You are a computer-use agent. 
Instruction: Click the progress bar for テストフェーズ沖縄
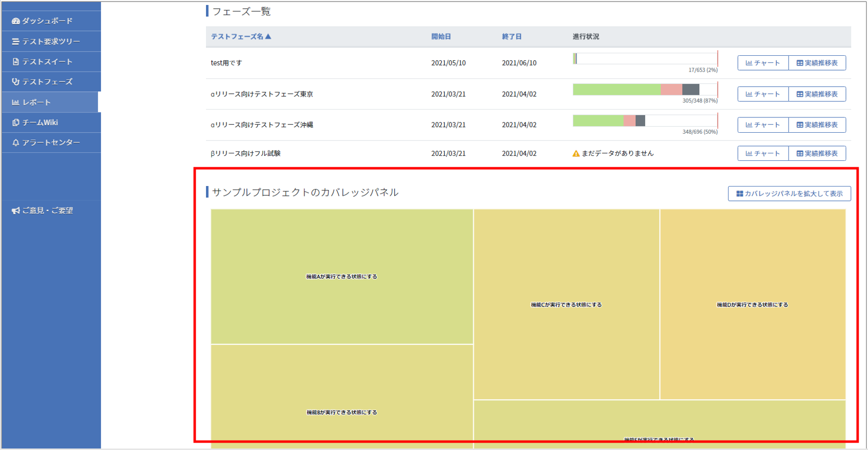pyautogui.click(x=645, y=120)
